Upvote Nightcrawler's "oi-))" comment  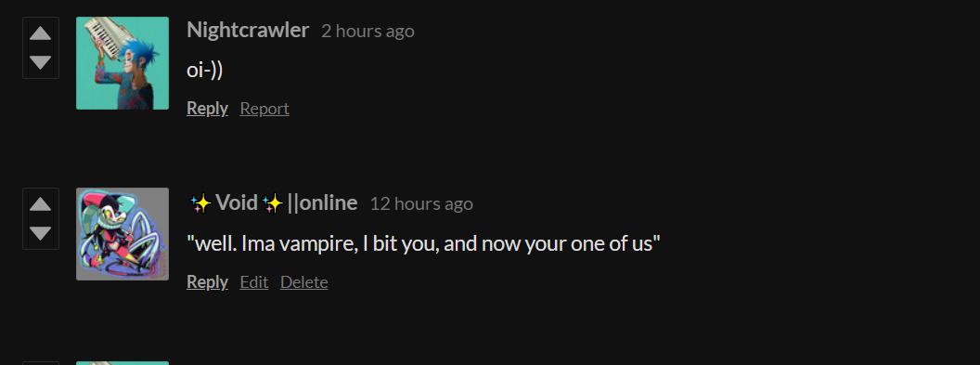point(41,33)
